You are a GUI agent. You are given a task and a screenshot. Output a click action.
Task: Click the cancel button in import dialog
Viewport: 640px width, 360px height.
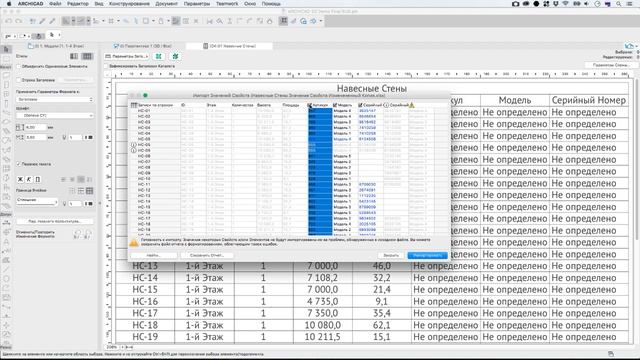pos(391,256)
